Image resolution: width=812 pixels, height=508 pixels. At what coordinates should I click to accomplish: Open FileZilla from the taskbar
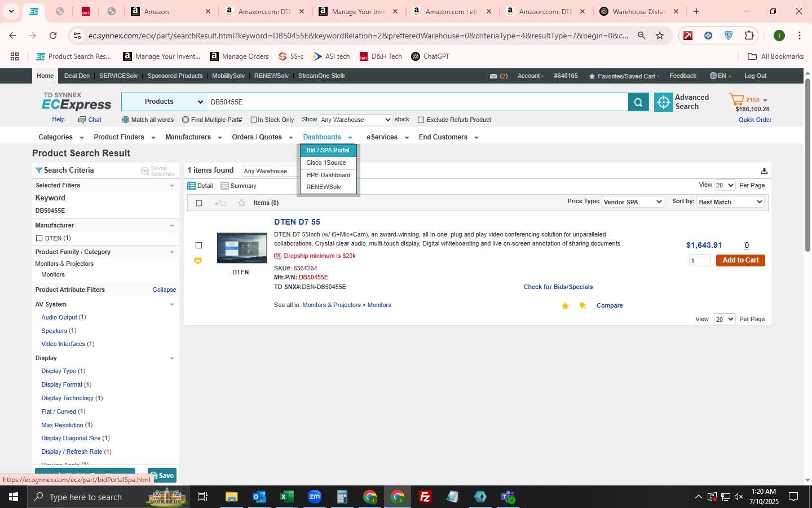pos(425,497)
